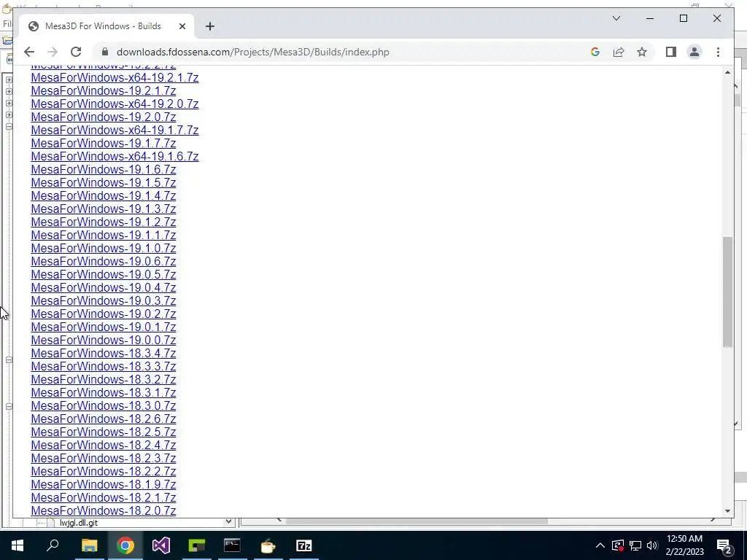747x560 pixels.
Task: Open the MesaForWindows-x64-19.1.6.7z link
Action: tap(115, 156)
